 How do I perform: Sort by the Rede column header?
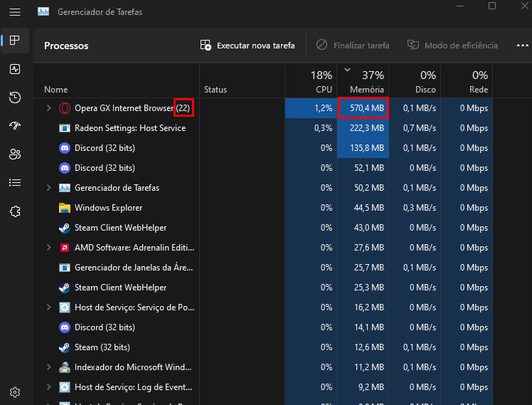[x=467, y=81]
